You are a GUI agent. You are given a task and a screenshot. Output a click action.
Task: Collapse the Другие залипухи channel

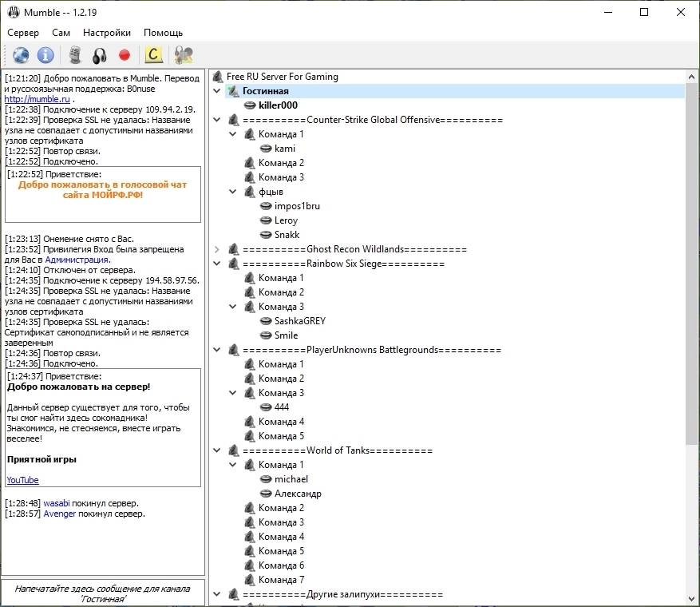tap(217, 594)
